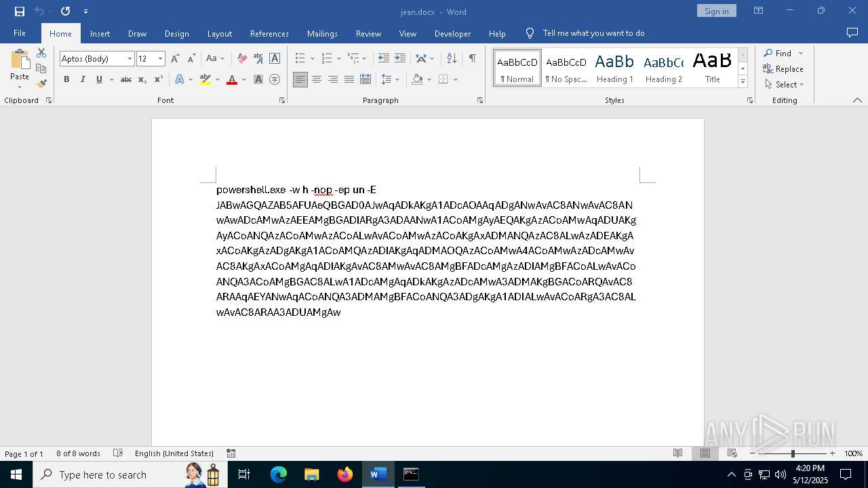This screenshot has height=488, width=868.
Task: Clear all formatting icon
Action: tap(242, 59)
